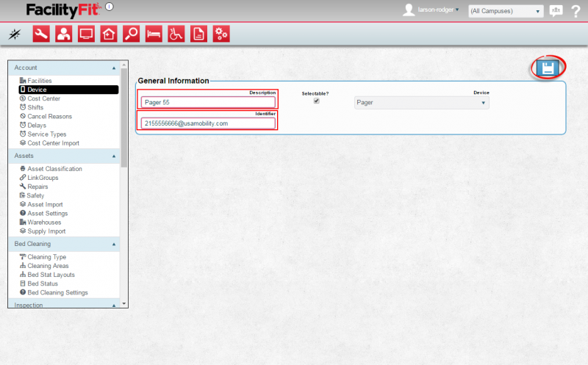Viewport: 588px width, 365px height.
Task: Open the bed module toolbar icon
Action: [154, 34]
